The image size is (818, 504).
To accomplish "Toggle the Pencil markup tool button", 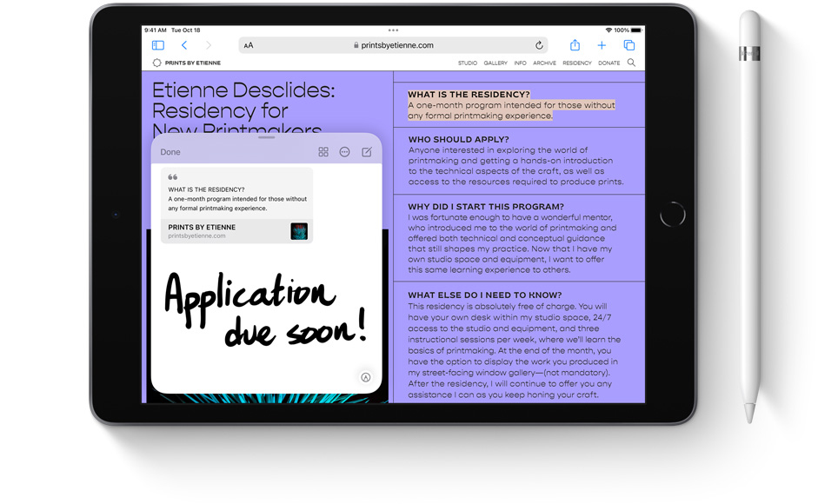I will coord(366,377).
